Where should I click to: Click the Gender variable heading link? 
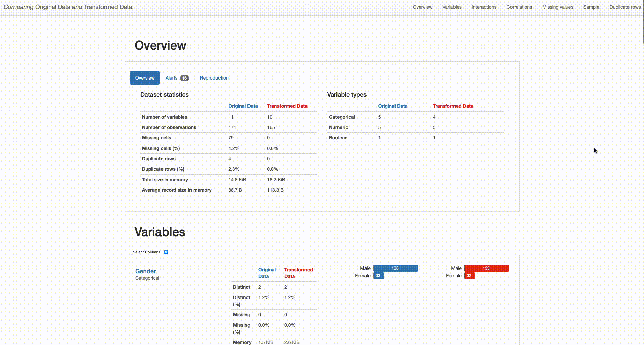click(x=146, y=271)
